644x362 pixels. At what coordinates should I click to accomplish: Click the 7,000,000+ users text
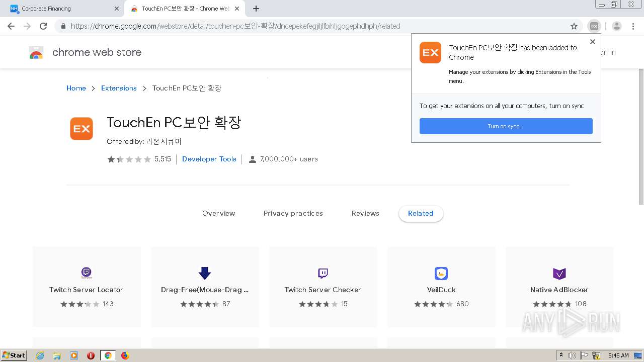[x=289, y=159]
